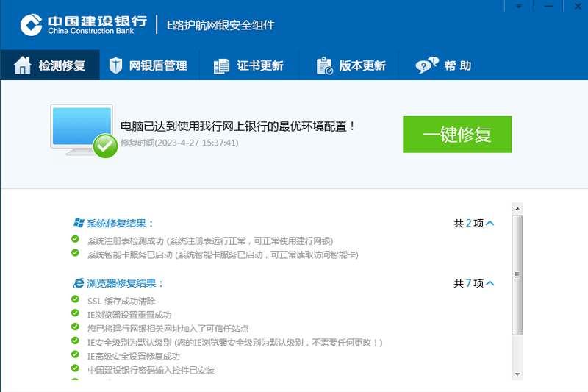Click the Windows flag icon beside 系统修复结果
This screenshot has width=588, height=392.
coord(79,222)
